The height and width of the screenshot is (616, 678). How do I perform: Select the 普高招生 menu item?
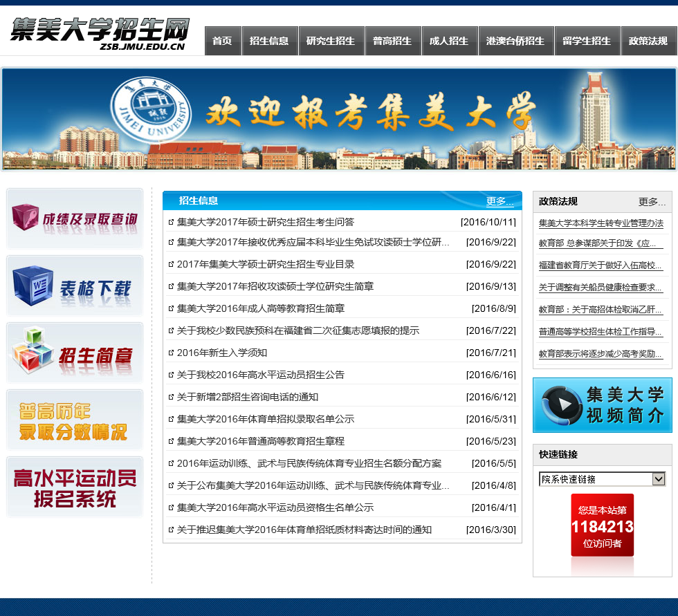(393, 41)
